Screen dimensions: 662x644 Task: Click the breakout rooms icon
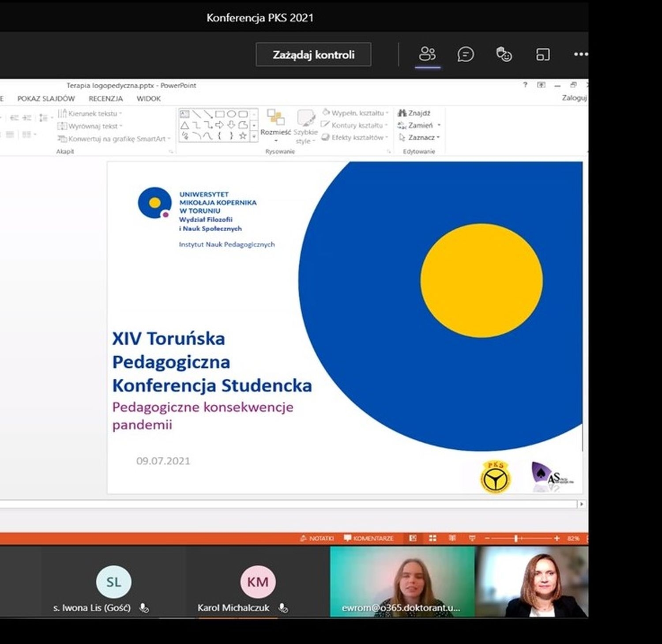543,55
